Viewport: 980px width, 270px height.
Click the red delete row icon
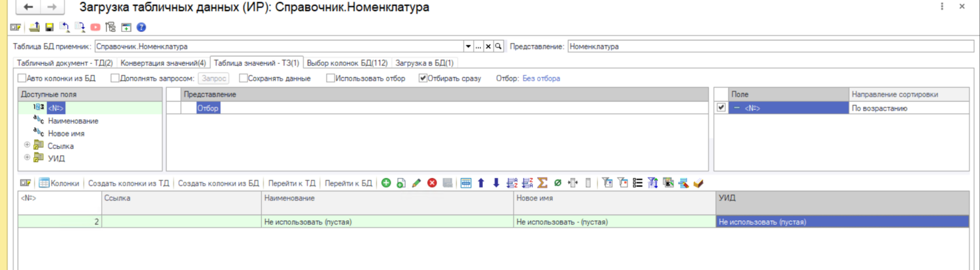click(x=432, y=183)
